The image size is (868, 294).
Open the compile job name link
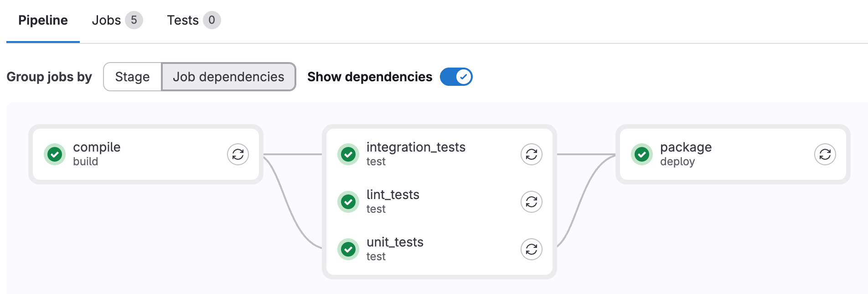[97, 147]
